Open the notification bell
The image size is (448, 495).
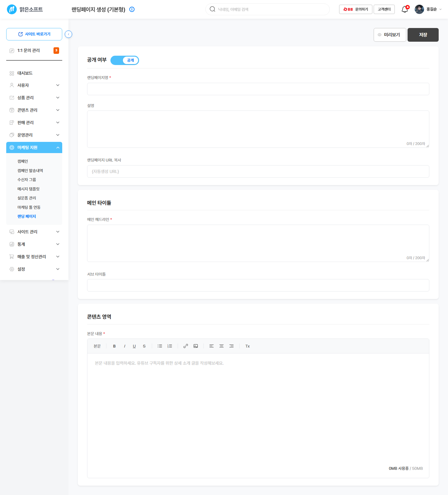coord(405,9)
